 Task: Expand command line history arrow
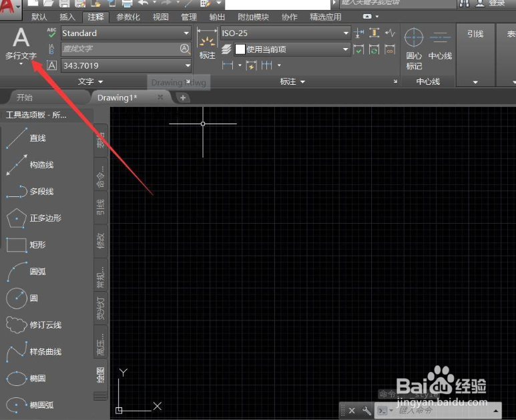(x=495, y=411)
